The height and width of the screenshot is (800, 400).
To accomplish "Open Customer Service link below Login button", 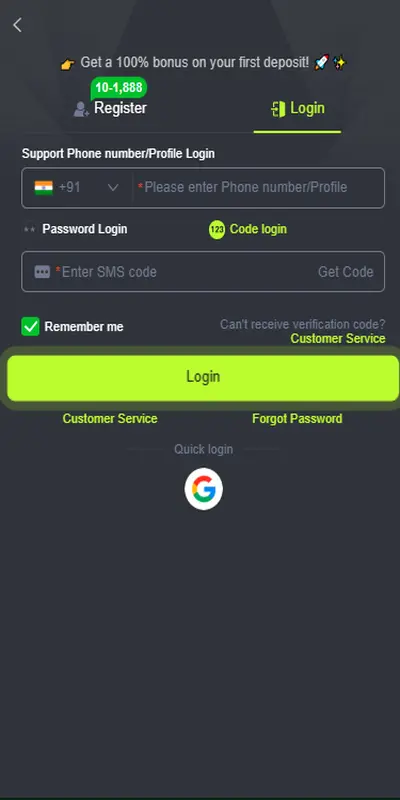I will [110, 418].
